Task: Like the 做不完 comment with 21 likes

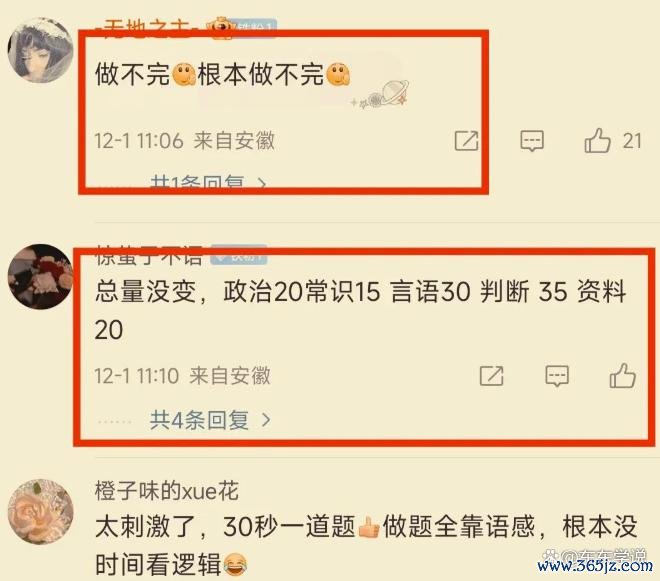Action: (x=597, y=140)
